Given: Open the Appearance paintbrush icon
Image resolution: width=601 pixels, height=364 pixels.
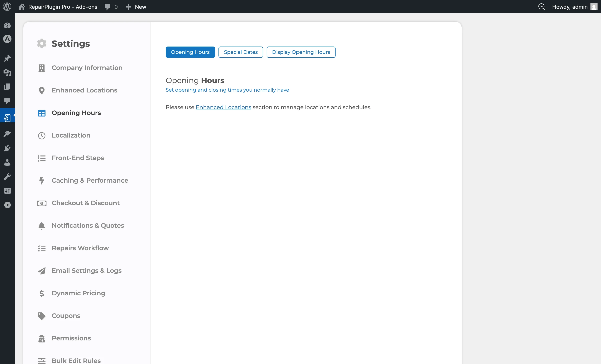Looking at the screenshot, I should click(x=7, y=134).
